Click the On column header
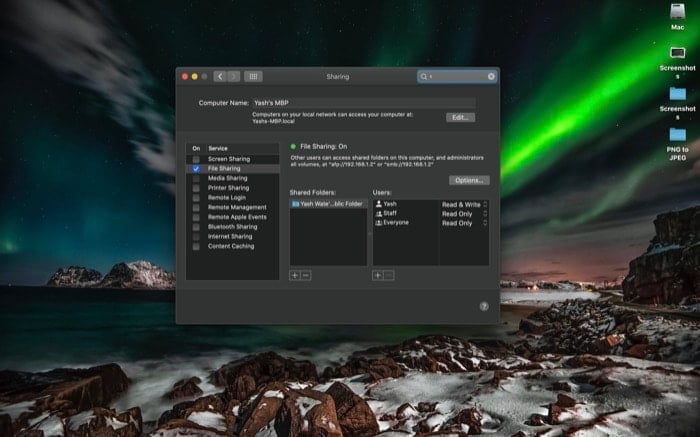The image size is (700, 437). (196, 148)
